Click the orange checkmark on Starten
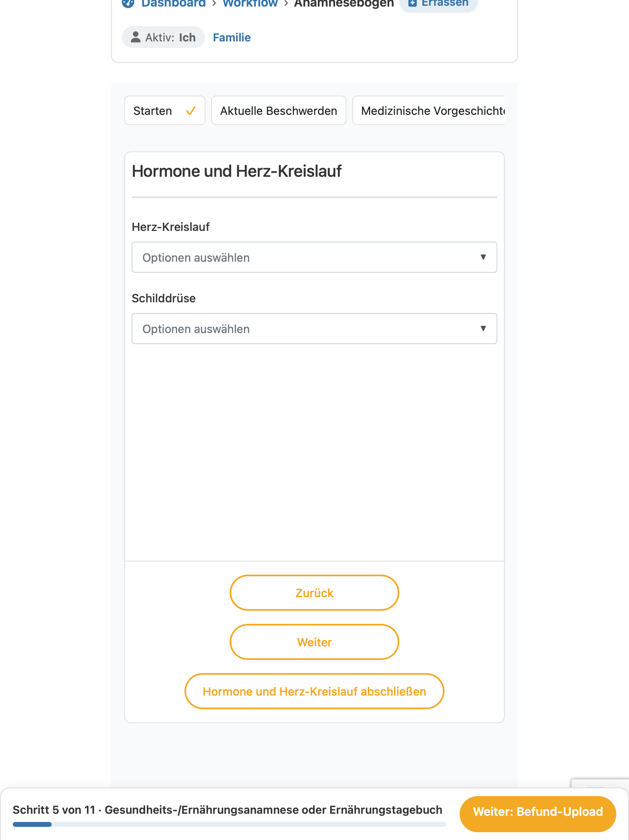 click(x=191, y=111)
